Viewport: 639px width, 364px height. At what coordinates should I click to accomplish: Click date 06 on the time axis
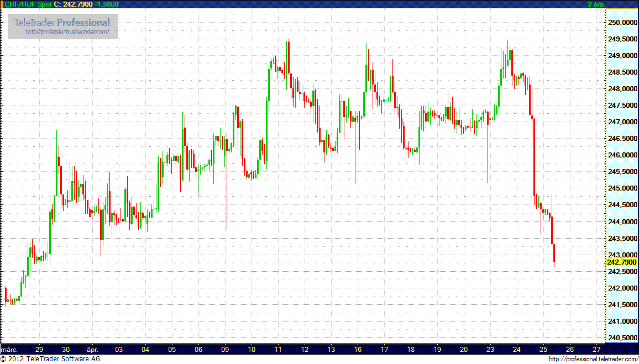point(198,350)
